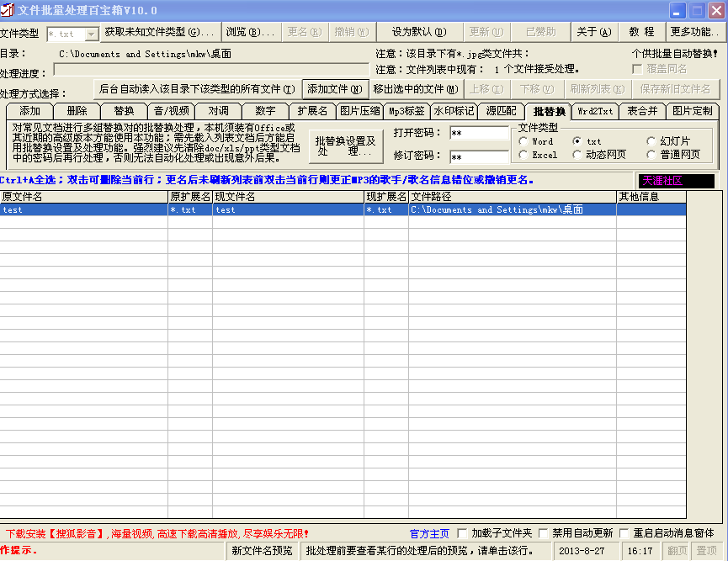
Task: Open 关于(A) about dialog
Action: [x=594, y=32]
